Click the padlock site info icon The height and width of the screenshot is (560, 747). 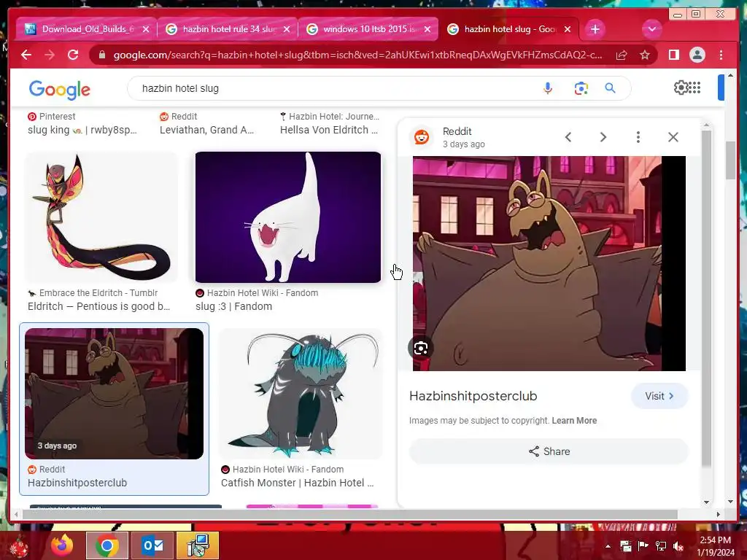tap(101, 55)
